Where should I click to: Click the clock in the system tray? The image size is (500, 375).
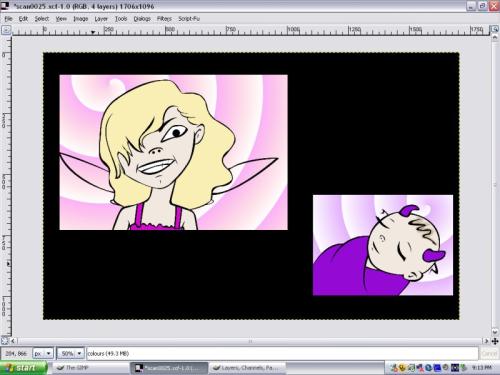pyautogui.click(x=482, y=368)
